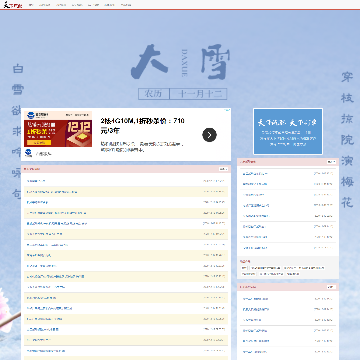Open the first post in the upper-right panel

[x=255, y=174]
